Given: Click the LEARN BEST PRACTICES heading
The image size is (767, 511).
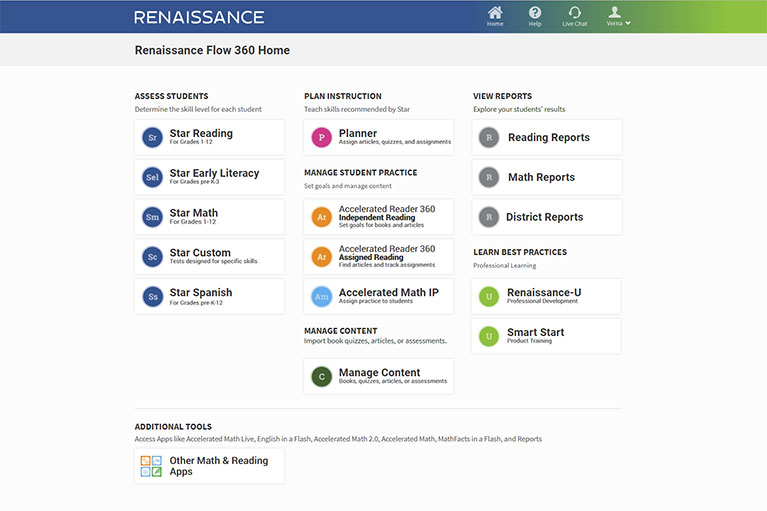Looking at the screenshot, I should [x=520, y=252].
